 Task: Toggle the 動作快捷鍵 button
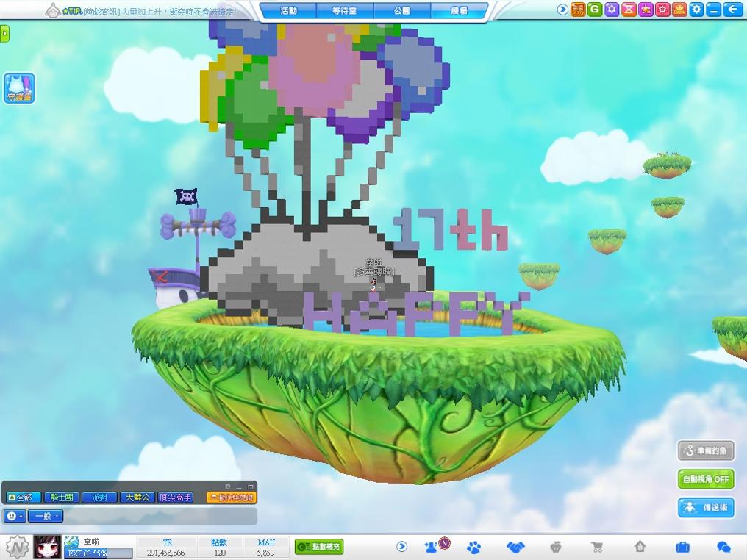coord(232,498)
